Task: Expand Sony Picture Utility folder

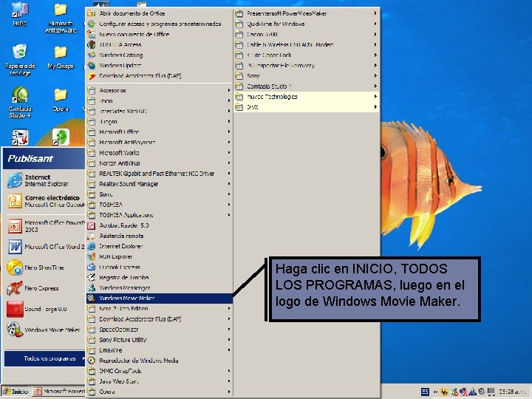Action: (160, 340)
